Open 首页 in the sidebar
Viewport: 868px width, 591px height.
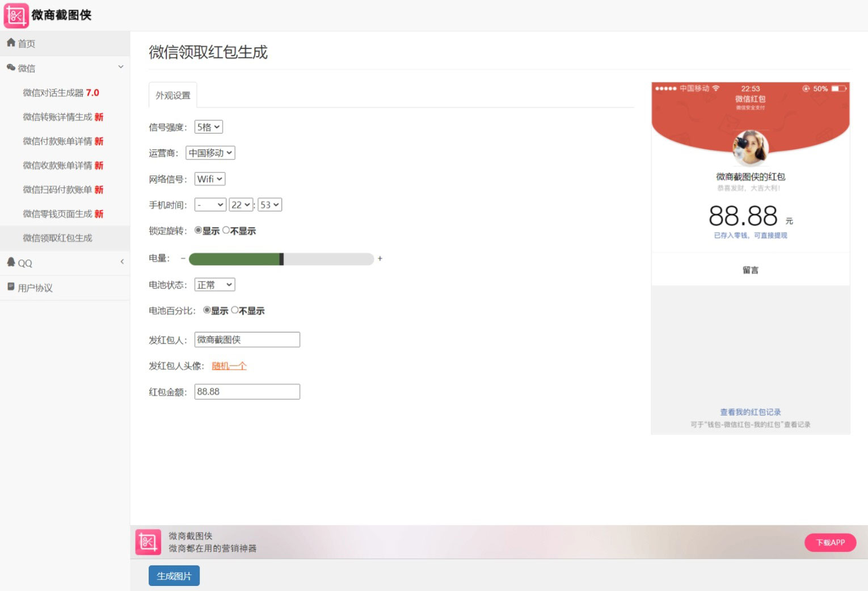tap(65, 43)
